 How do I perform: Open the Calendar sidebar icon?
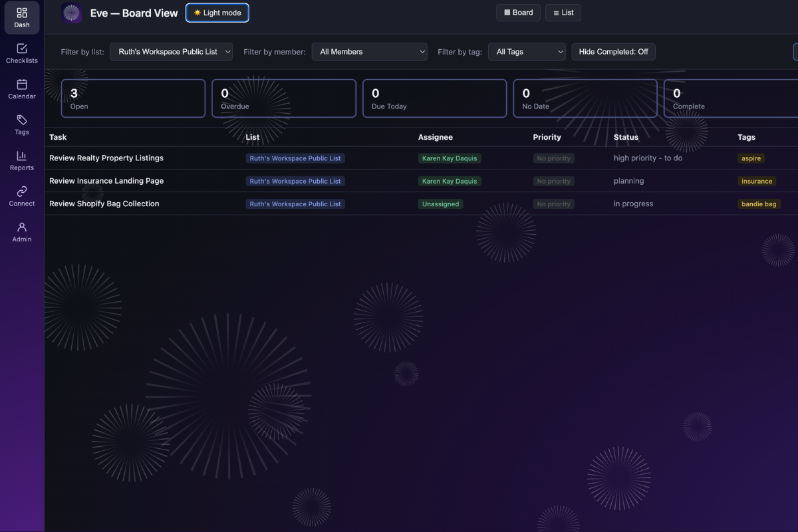click(22, 89)
